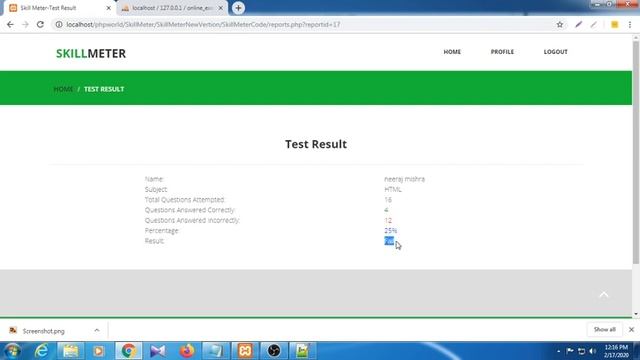This screenshot has height=360, width=640.
Task: Go back using browser back arrow
Action: (x=10, y=24)
